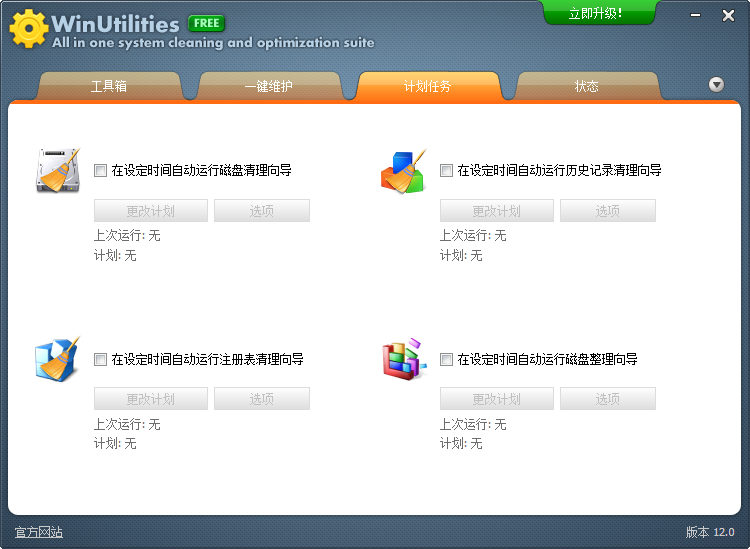Click the disk defrag blocks icon
This screenshot has width=750, height=549.
coord(404,359)
